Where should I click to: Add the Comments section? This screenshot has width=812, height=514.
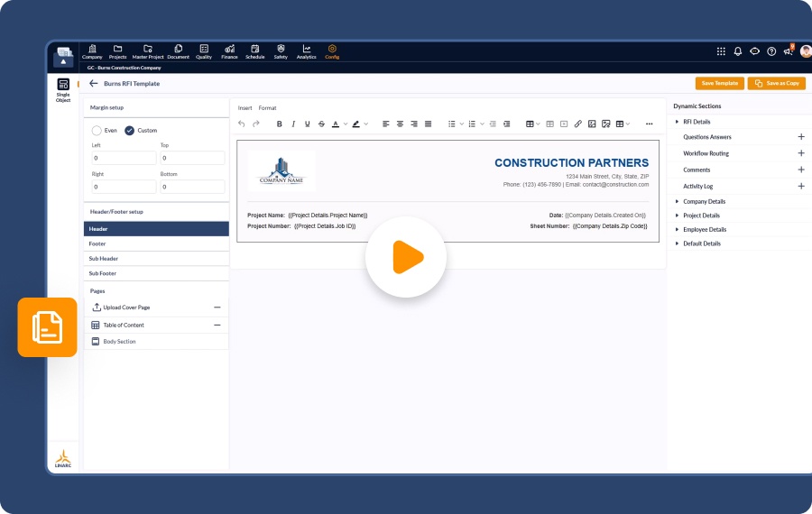point(800,170)
